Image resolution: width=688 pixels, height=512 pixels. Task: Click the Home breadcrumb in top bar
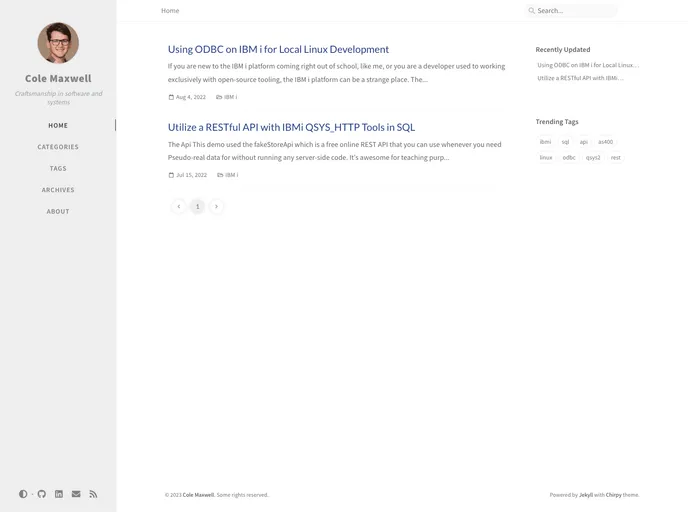(x=170, y=11)
